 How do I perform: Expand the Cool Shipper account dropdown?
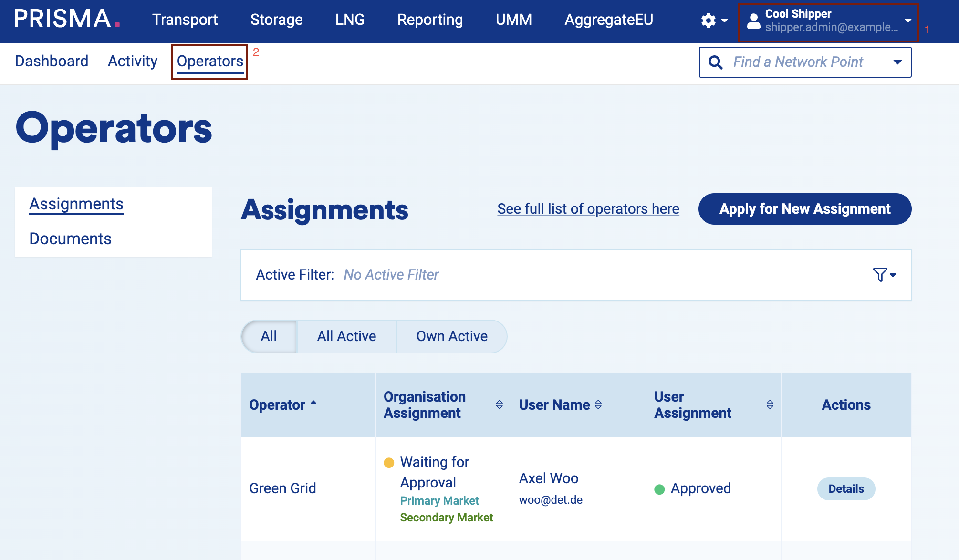pyautogui.click(x=908, y=21)
